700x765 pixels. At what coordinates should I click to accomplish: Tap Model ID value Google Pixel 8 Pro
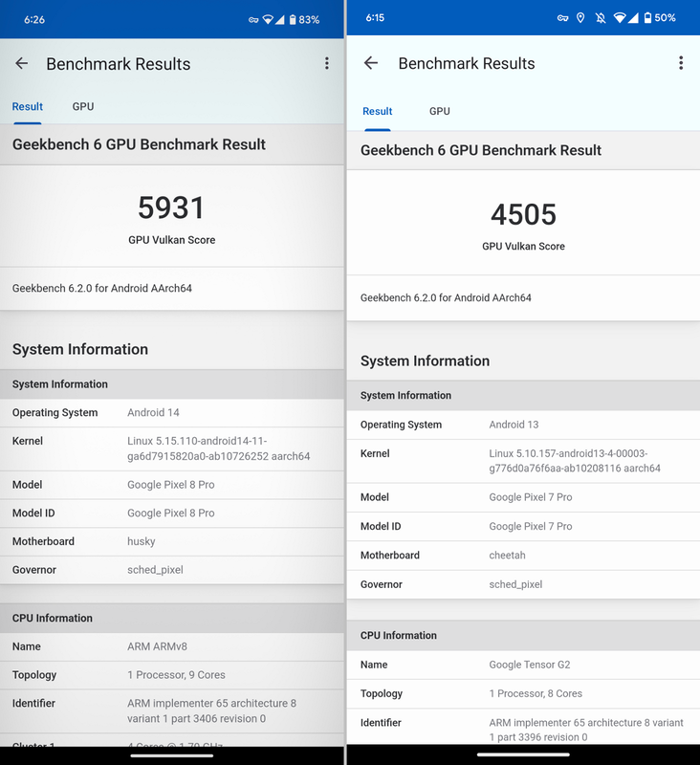click(x=171, y=514)
